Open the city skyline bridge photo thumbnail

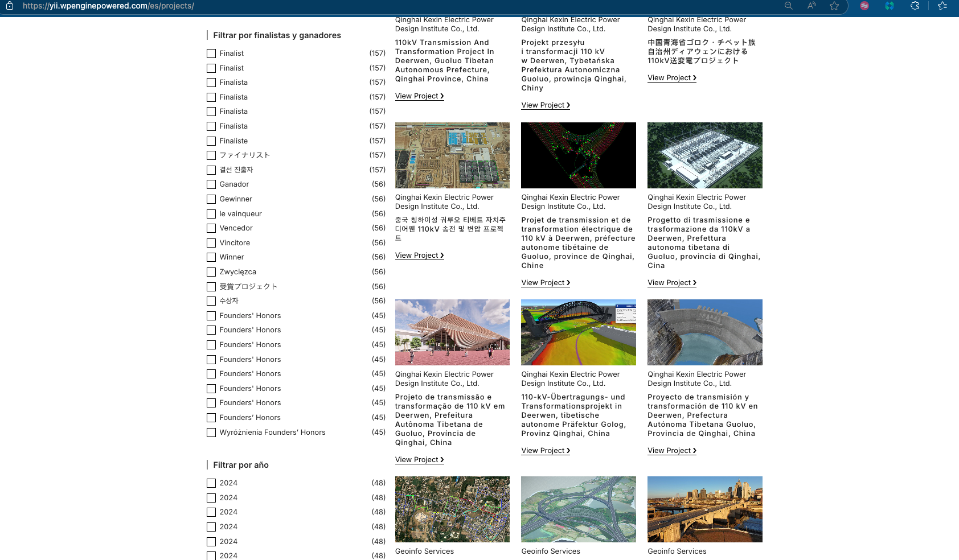(x=705, y=509)
